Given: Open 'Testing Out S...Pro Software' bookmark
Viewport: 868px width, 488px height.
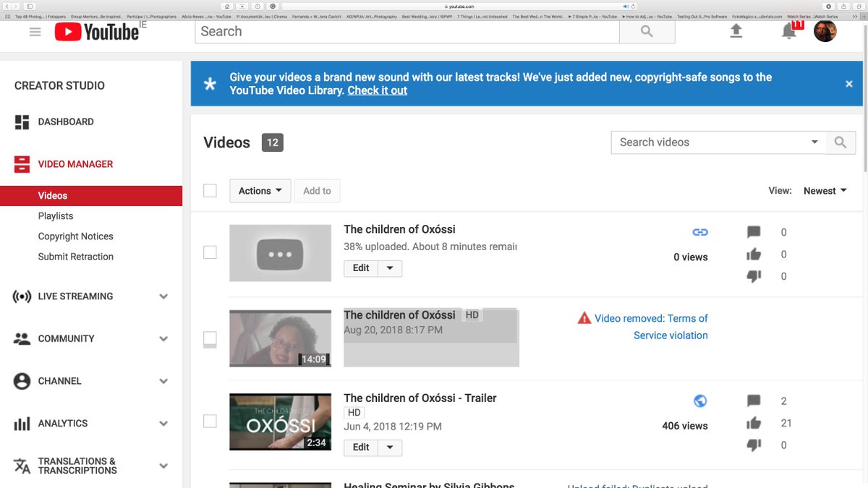Looking at the screenshot, I should (702, 16).
